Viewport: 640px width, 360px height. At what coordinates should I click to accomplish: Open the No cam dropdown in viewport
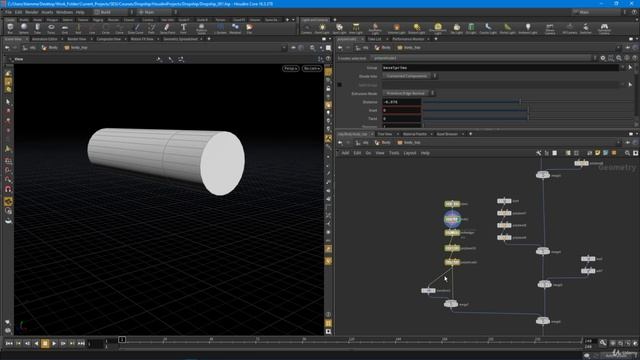311,69
